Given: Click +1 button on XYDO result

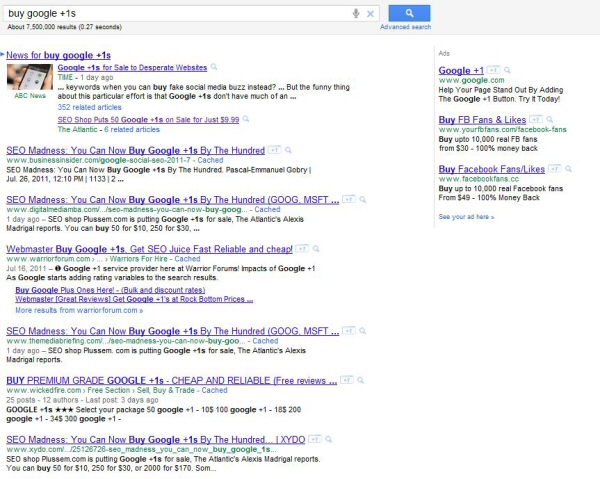Looking at the screenshot, I should coord(315,439).
